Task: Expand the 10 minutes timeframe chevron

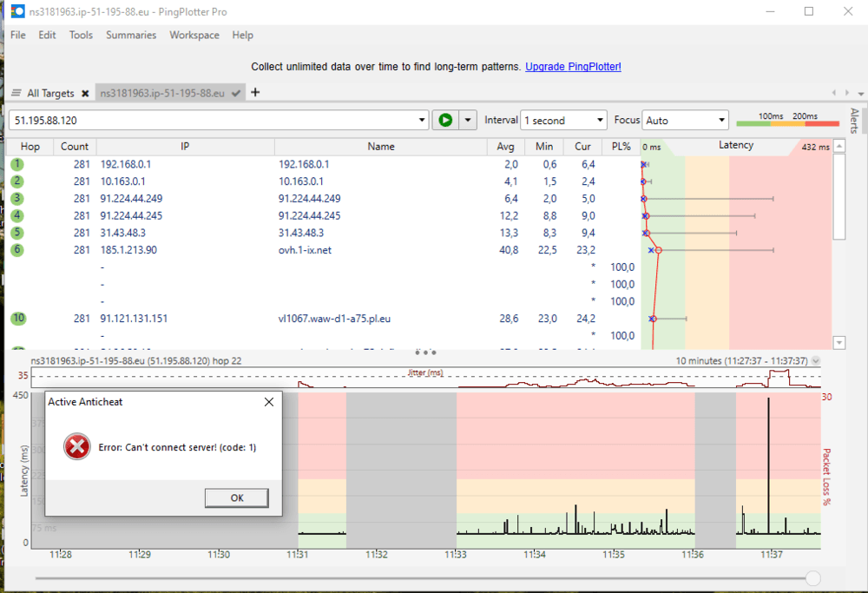Action: pyautogui.click(x=815, y=361)
